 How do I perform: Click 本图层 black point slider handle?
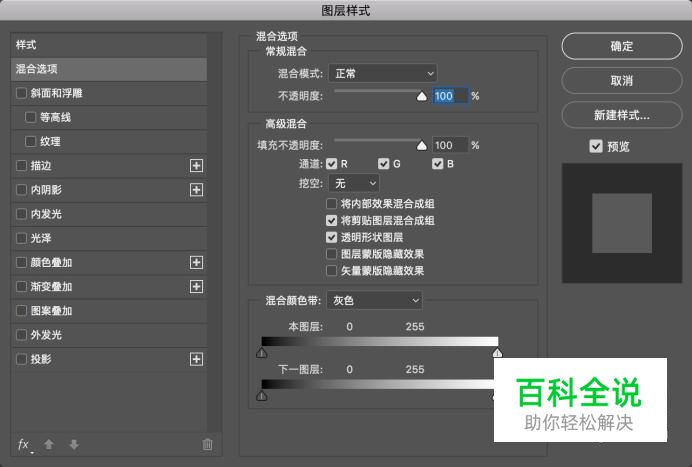[x=261, y=353]
